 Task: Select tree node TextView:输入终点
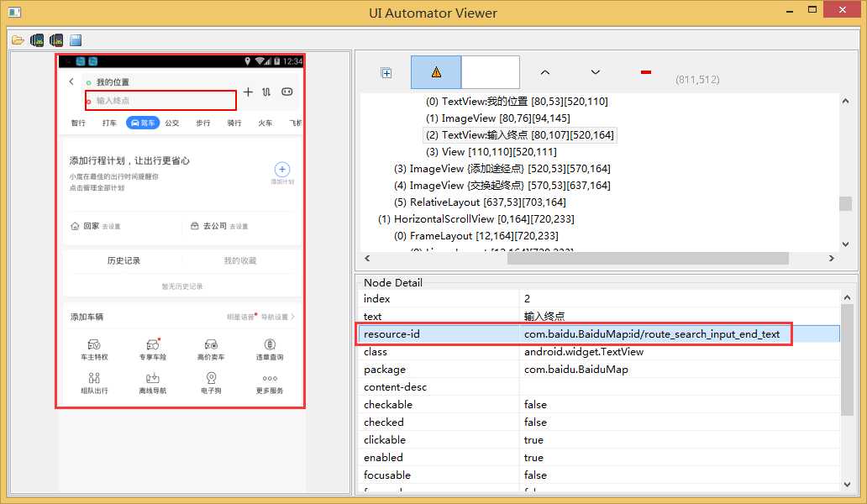pyautogui.click(x=520, y=135)
